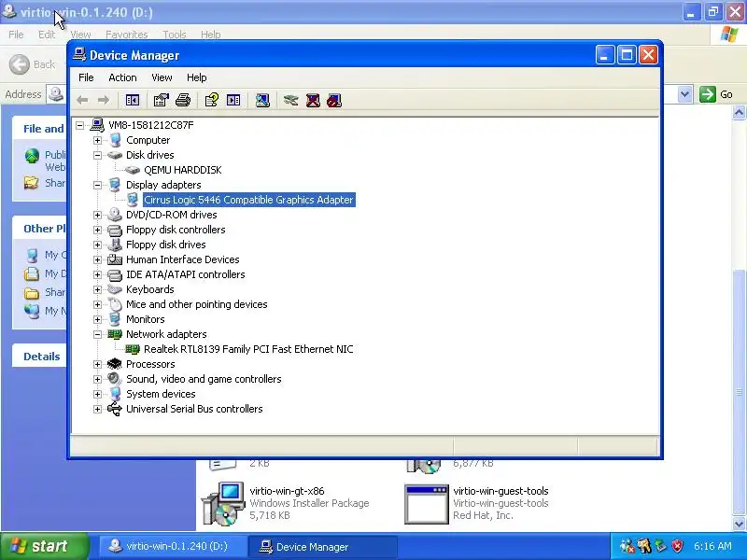The image size is (747, 560).
Task: Click the Windows Messenger tray icon
Action: tap(627, 546)
